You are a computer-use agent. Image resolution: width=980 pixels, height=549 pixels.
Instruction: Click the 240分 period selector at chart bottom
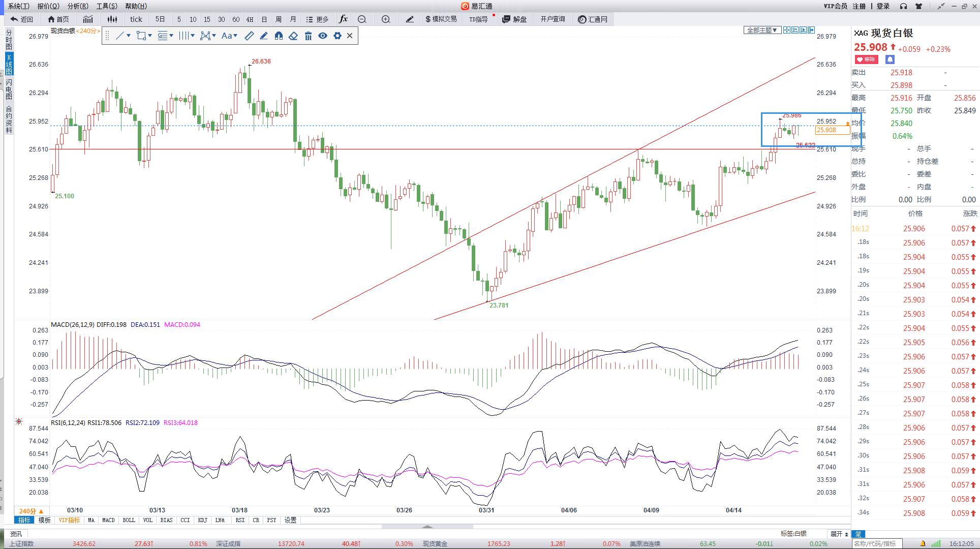click(32, 511)
